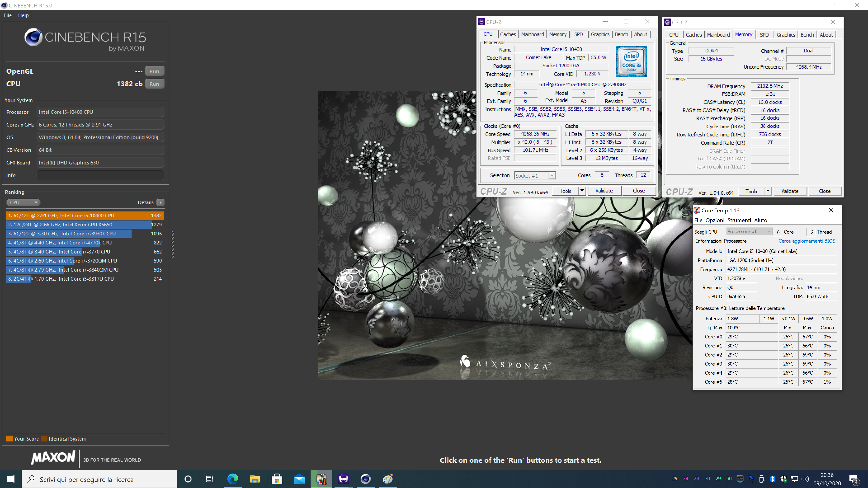The image size is (868, 488).
Task: Switch to About tab in the Memory CPU-Z window
Action: click(x=826, y=35)
